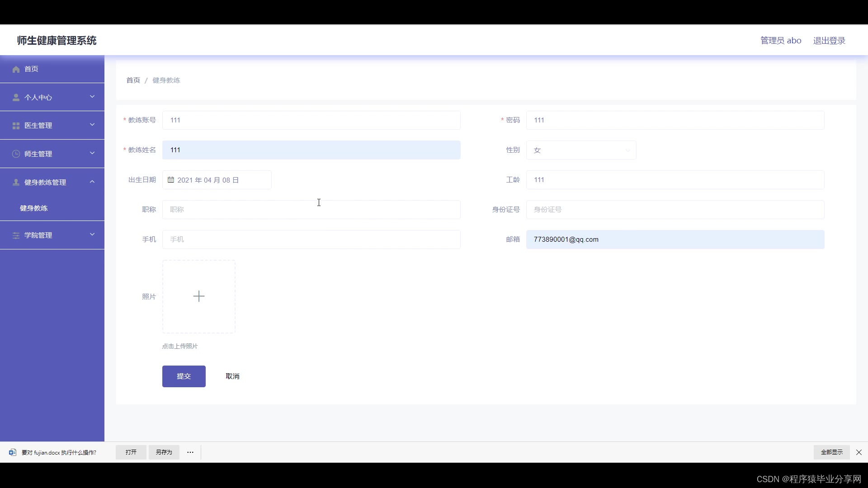Click the grid icon beside 医生管理
This screenshot has height=488, width=868.
[x=16, y=126]
